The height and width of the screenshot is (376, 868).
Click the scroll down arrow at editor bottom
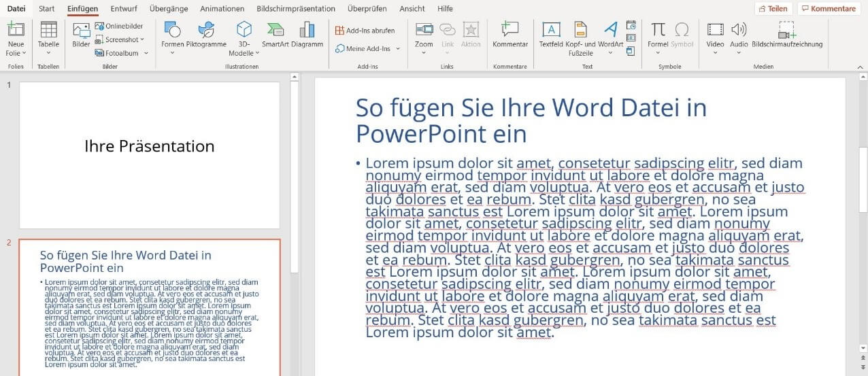(863, 347)
